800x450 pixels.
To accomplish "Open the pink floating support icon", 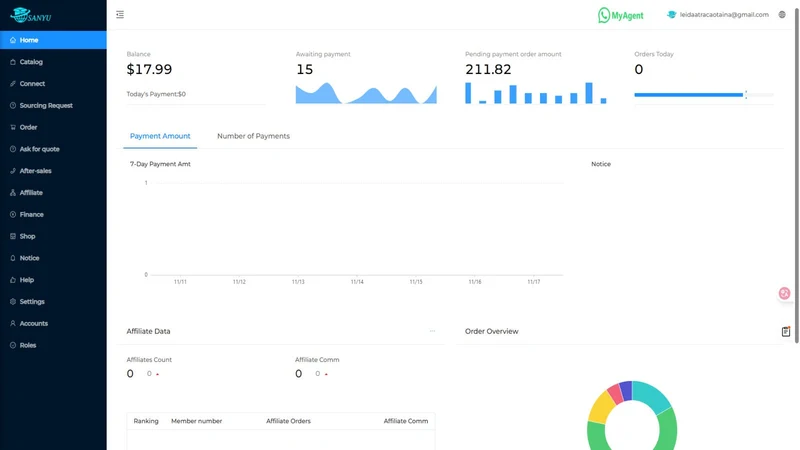I will 784,293.
